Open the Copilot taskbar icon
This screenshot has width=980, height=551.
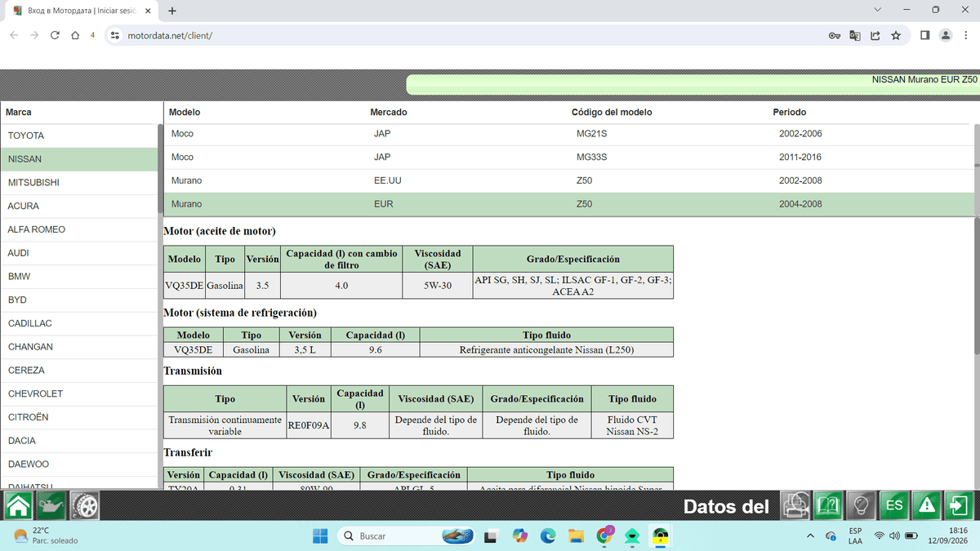519,535
